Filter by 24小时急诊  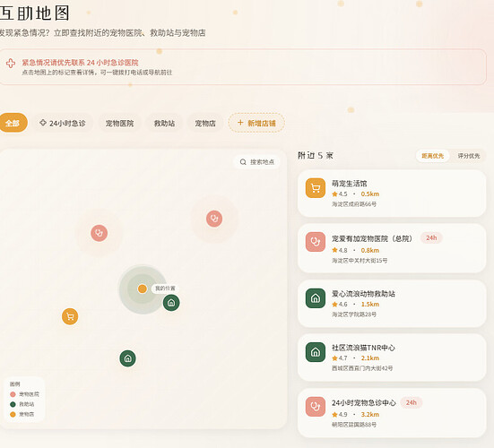click(x=63, y=123)
